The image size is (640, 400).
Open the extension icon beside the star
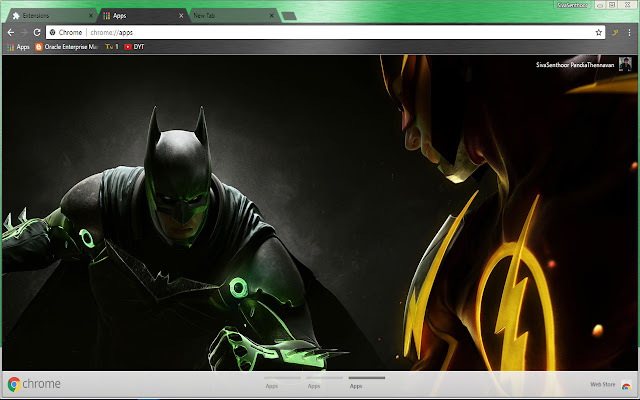[x=614, y=32]
